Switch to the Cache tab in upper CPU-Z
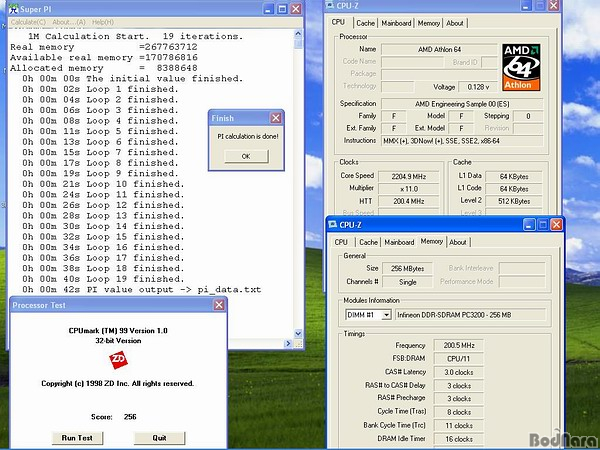600x450 pixels. (x=365, y=23)
